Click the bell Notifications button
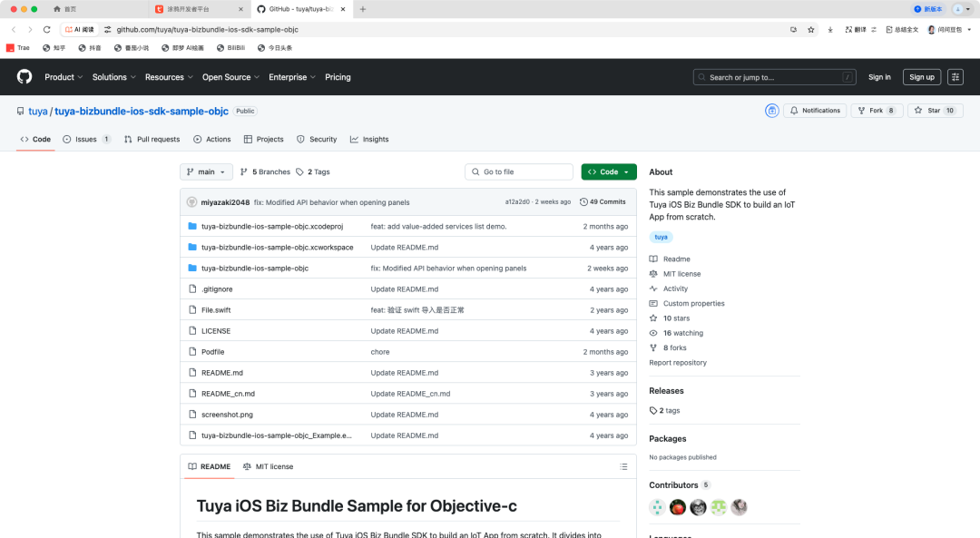Viewport: 980px width, 538px height. [x=815, y=111]
